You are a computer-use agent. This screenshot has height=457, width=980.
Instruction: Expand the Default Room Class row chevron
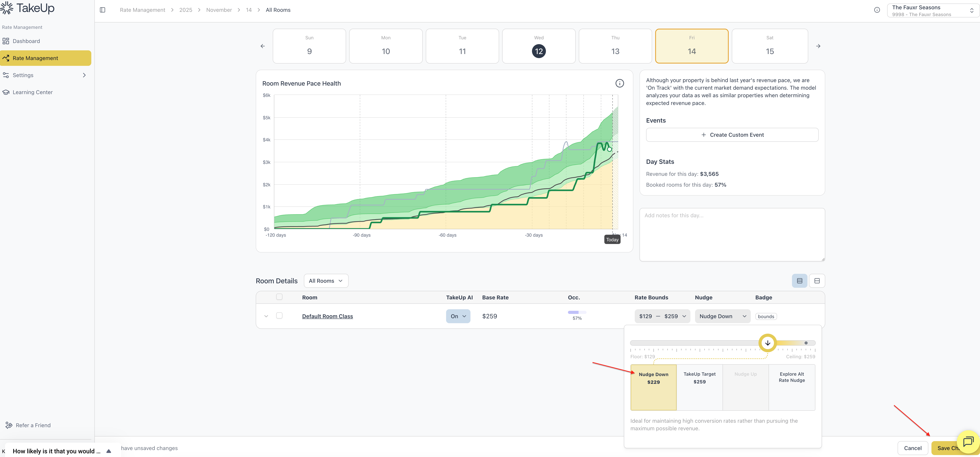tap(266, 316)
